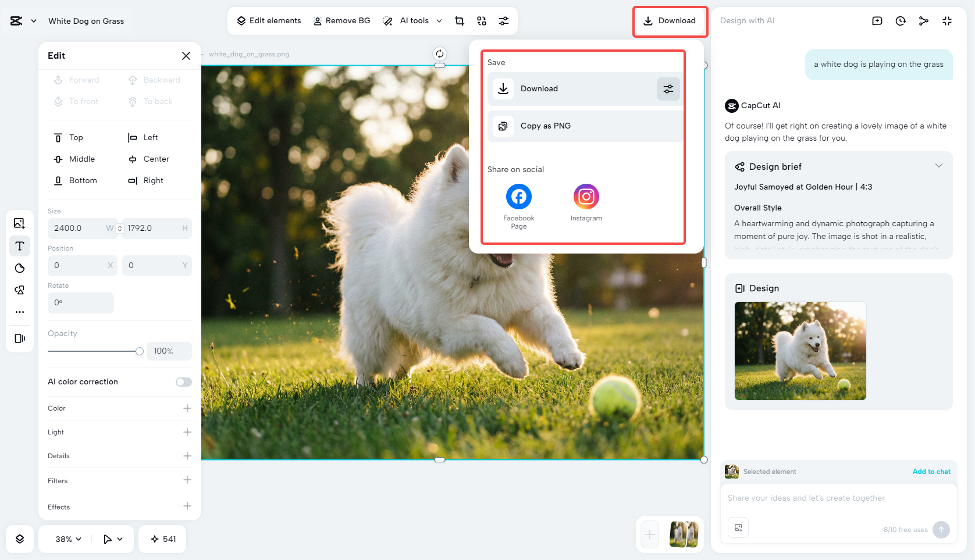
Task: Click the X position field
Action: (83, 266)
